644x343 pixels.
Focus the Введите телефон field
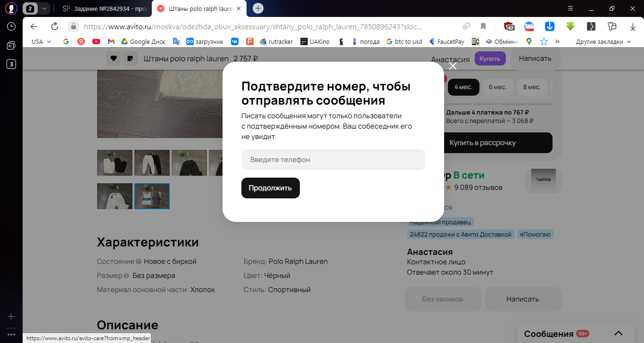tap(333, 160)
